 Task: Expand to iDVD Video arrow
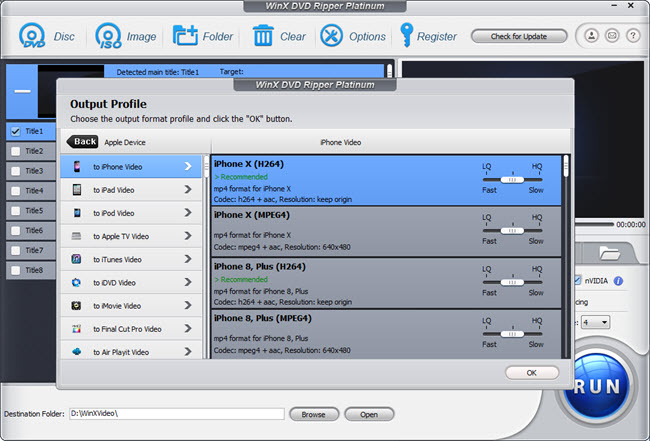point(188,283)
